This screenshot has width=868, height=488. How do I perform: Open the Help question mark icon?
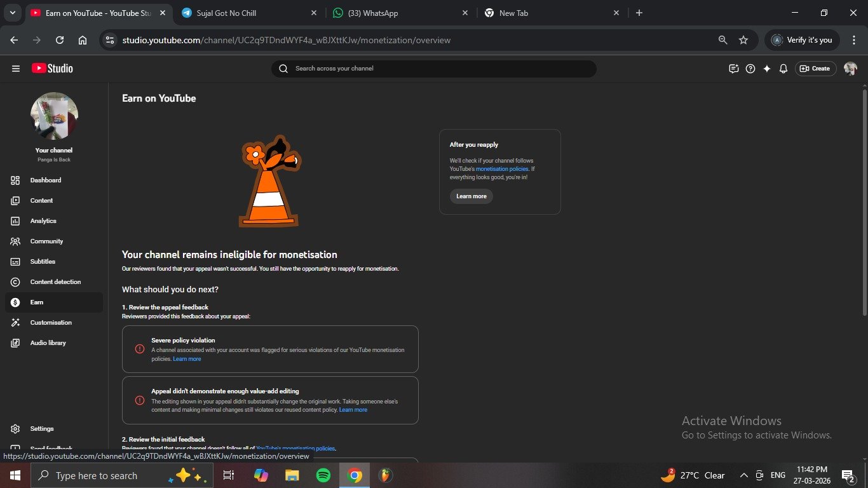click(x=750, y=69)
